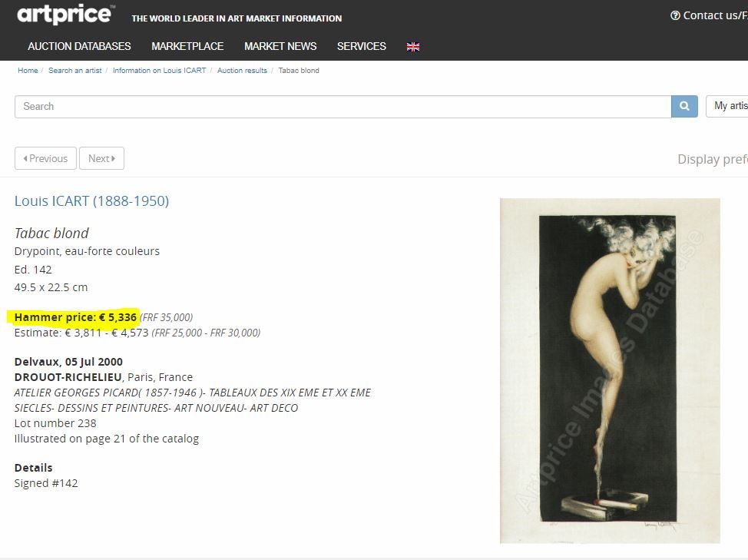Click the Search an artist breadcrumb
748x560 pixels.
click(75, 70)
